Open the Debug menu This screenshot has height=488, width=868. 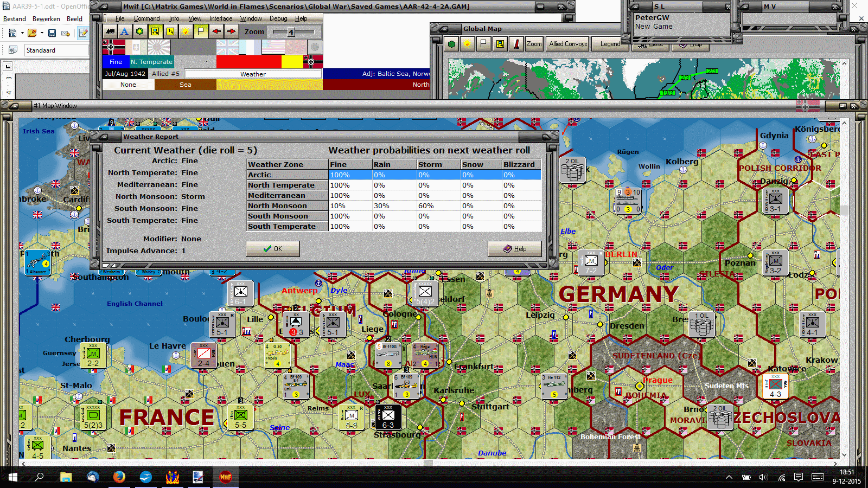click(278, 18)
